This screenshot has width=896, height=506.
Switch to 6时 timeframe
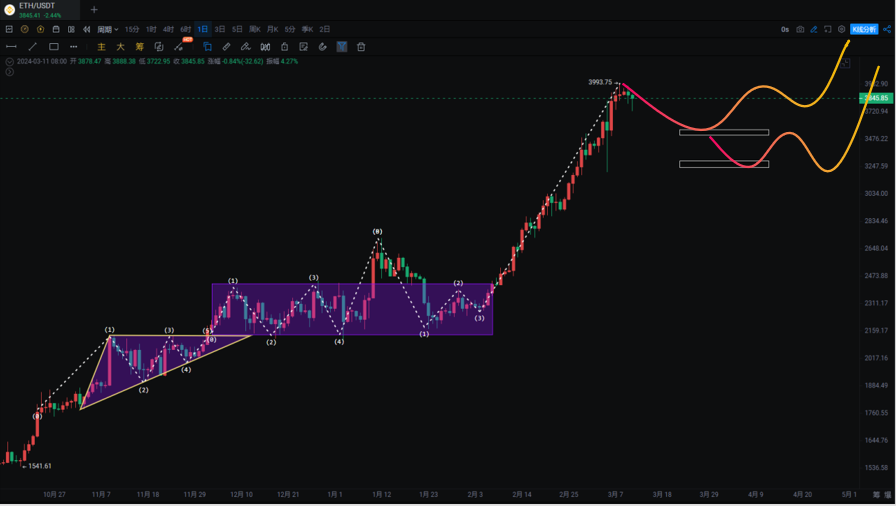point(186,29)
